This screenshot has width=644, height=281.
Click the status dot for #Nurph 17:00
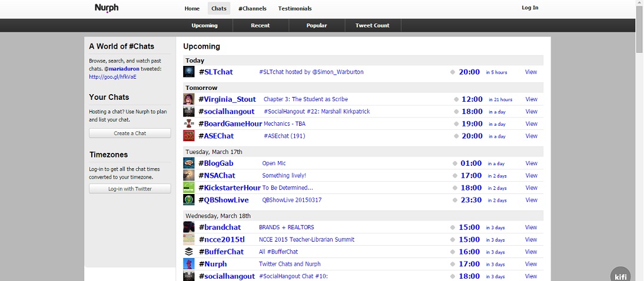pyautogui.click(x=453, y=264)
